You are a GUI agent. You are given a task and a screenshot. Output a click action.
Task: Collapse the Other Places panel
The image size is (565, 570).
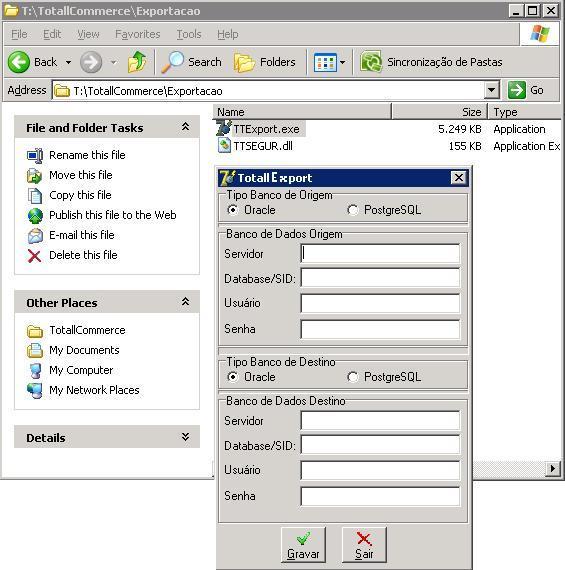[185, 302]
